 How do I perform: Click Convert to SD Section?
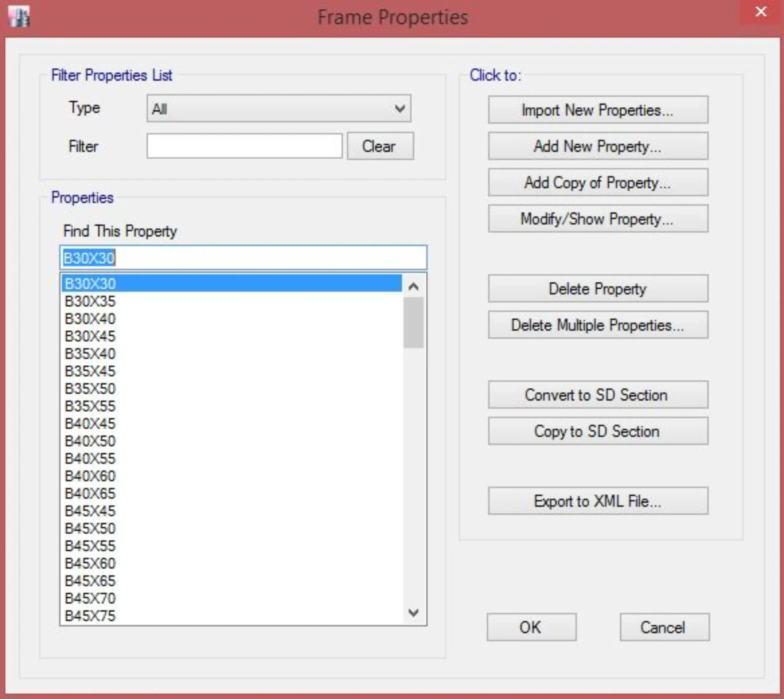click(598, 395)
